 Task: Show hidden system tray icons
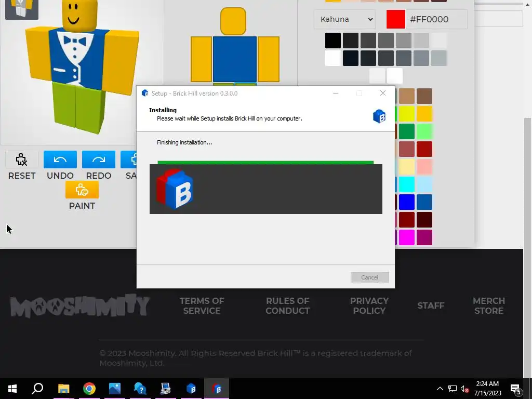[440, 389]
